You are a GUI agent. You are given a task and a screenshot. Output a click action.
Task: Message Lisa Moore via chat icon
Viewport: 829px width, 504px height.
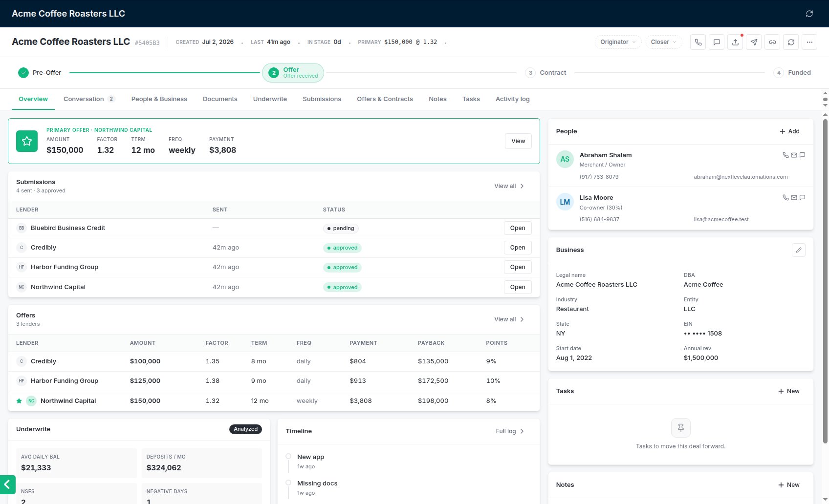tap(802, 197)
